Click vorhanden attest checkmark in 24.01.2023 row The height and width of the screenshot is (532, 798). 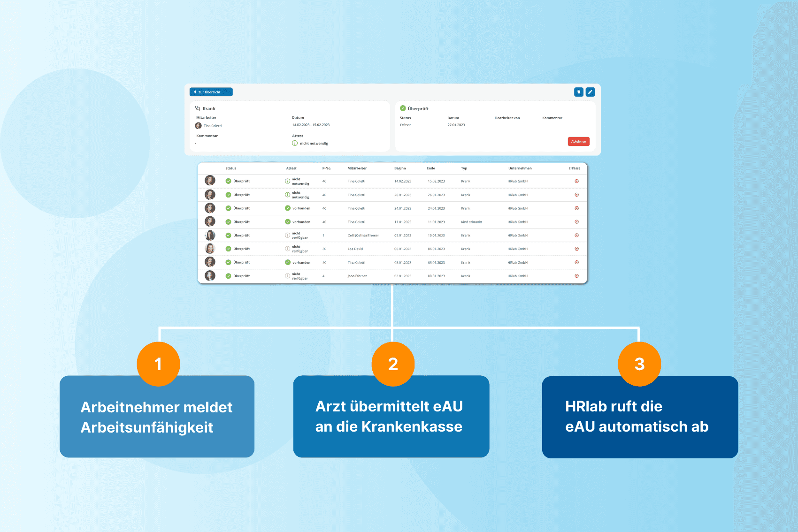[288, 208]
